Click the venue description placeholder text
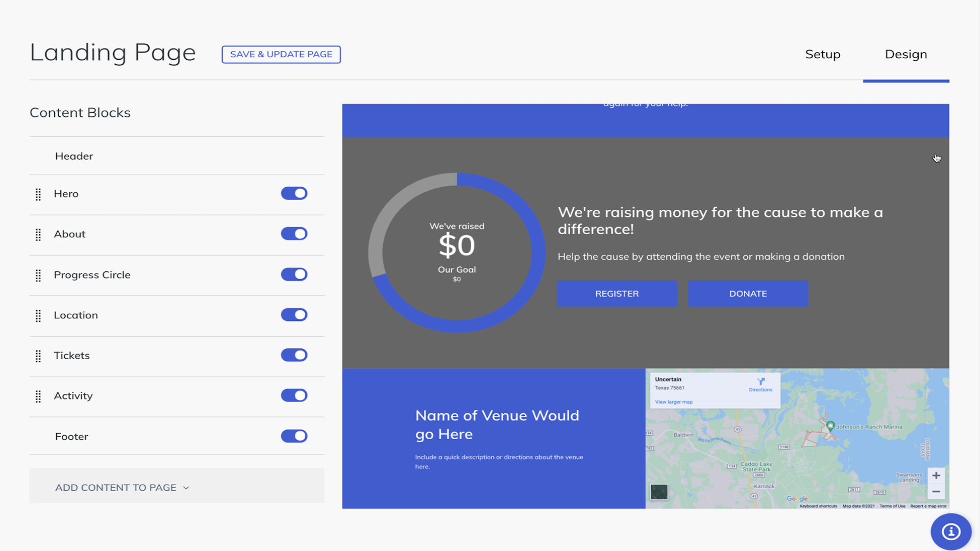 pos(499,462)
